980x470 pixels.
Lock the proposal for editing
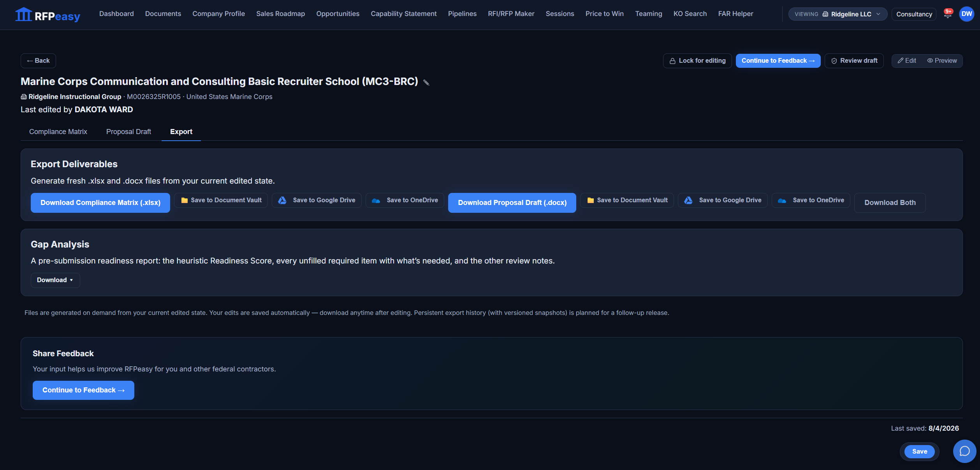(697, 61)
